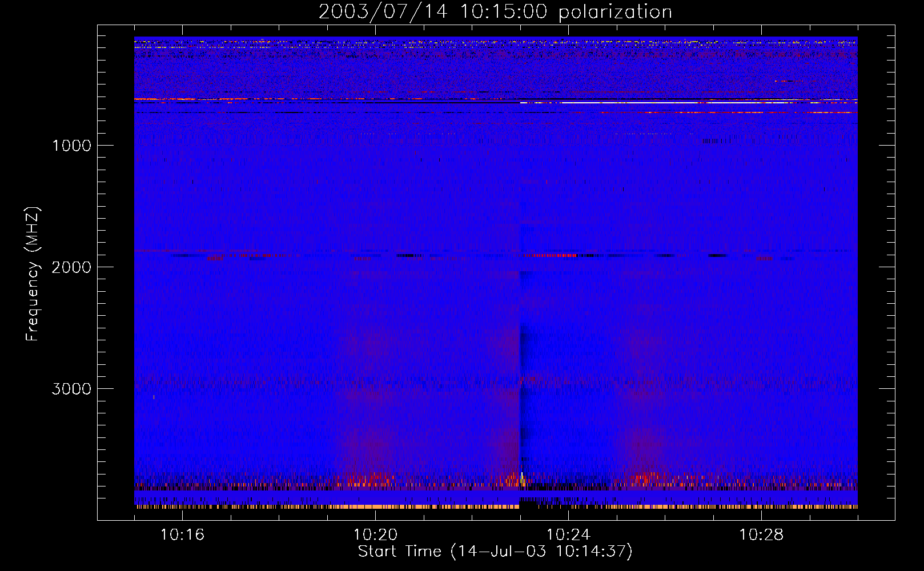924x571 pixels.
Task: Click the '1000' frequency tick label
Action: pos(71,146)
